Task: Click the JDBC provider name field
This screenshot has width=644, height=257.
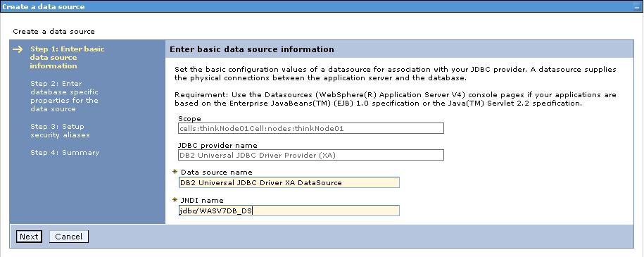Action: 311,155
